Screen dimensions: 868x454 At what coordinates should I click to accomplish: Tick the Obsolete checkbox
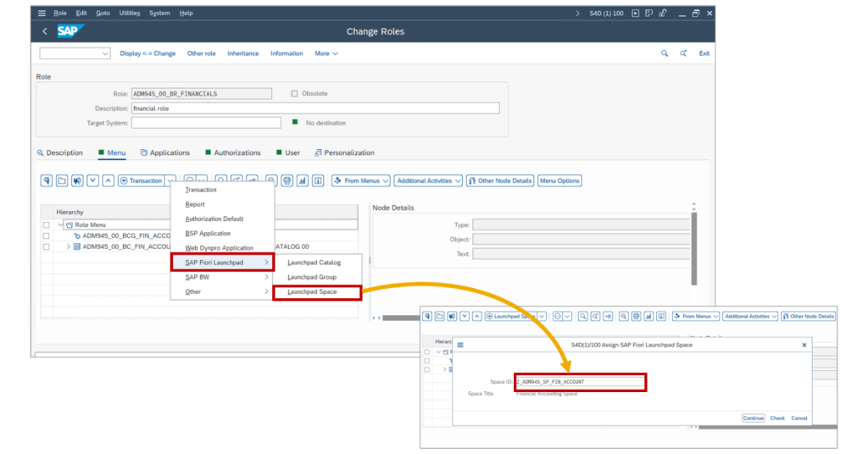click(x=294, y=93)
